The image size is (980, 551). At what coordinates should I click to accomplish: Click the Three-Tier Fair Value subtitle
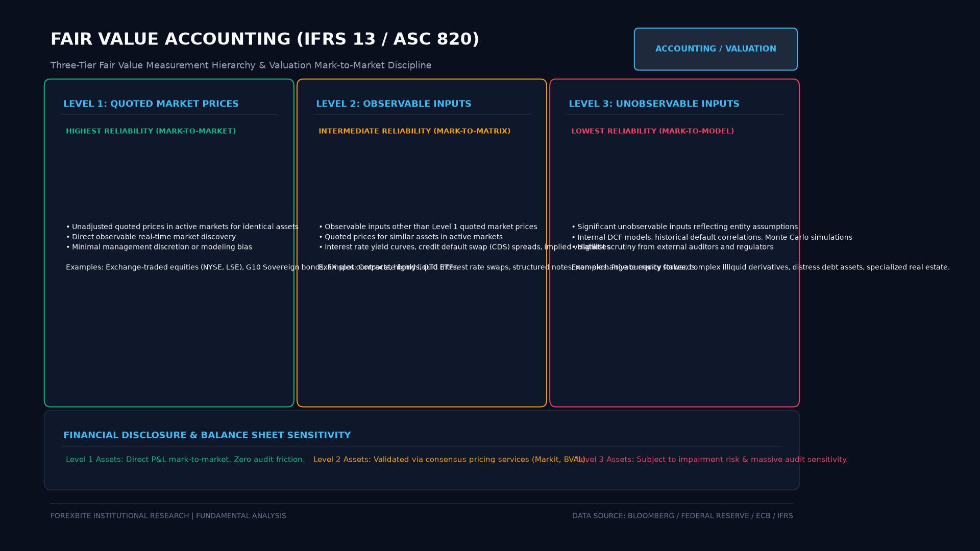(x=241, y=65)
